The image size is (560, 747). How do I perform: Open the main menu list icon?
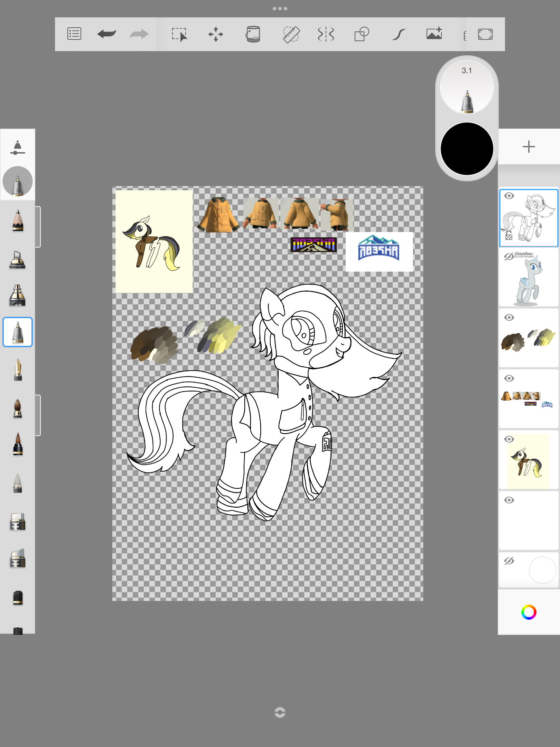(x=74, y=34)
